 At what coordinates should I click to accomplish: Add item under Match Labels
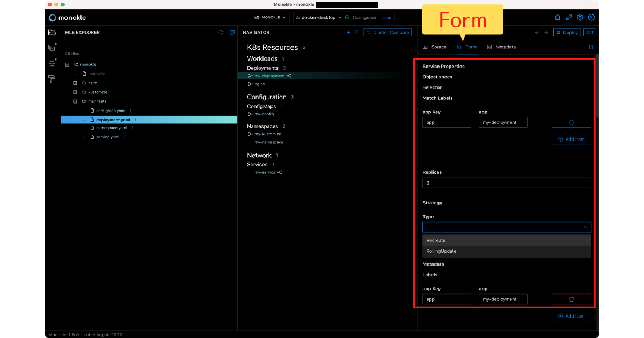(x=571, y=139)
